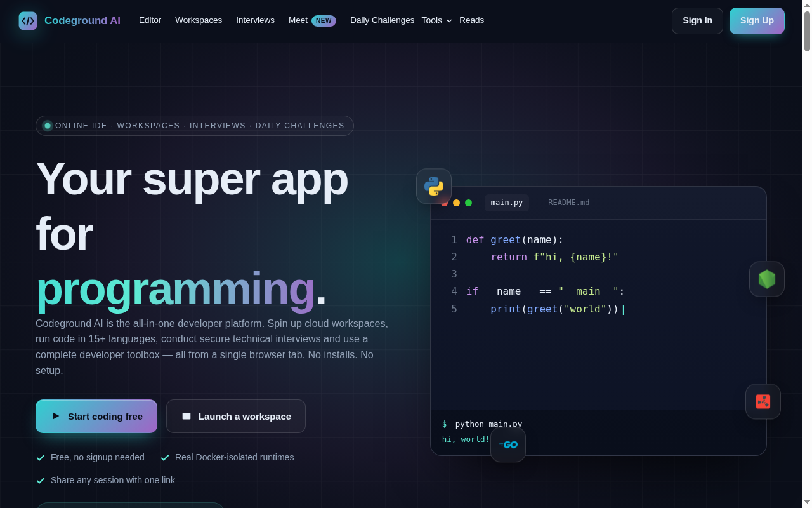Screen dimensions: 812x508
Task: Click the Codeground AI logo icon
Action: [28, 21]
